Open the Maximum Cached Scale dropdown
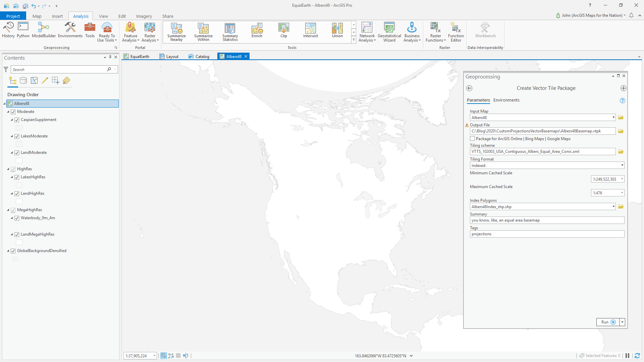The height and width of the screenshot is (362, 644). tap(622, 193)
